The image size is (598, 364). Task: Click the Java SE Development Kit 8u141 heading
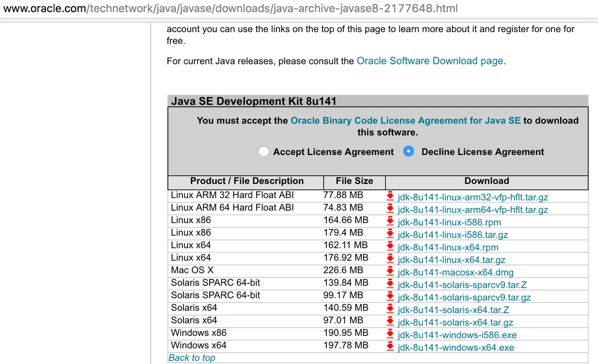(254, 101)
